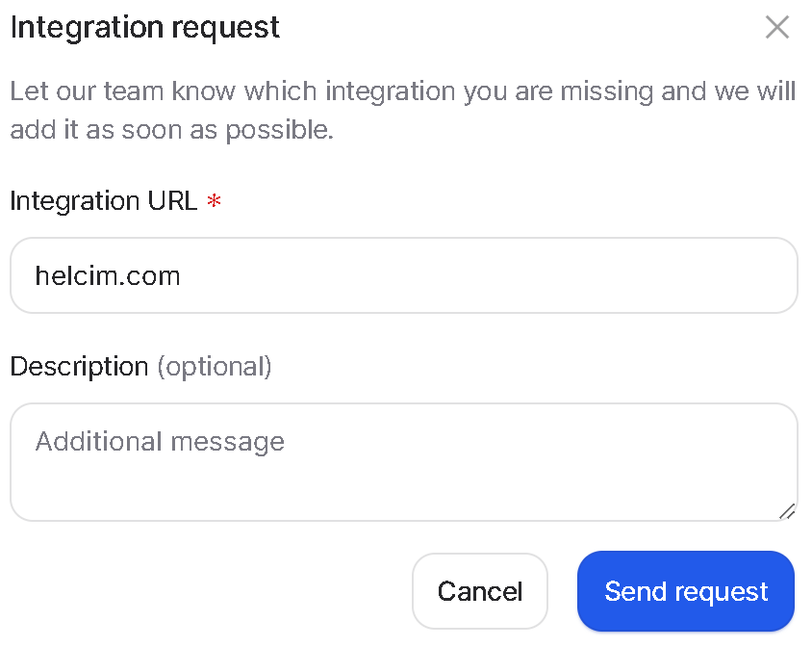Viewport: 812px width, 647px height.
Task: Click the (optional) hint beside Description
Action: [215, 367]
